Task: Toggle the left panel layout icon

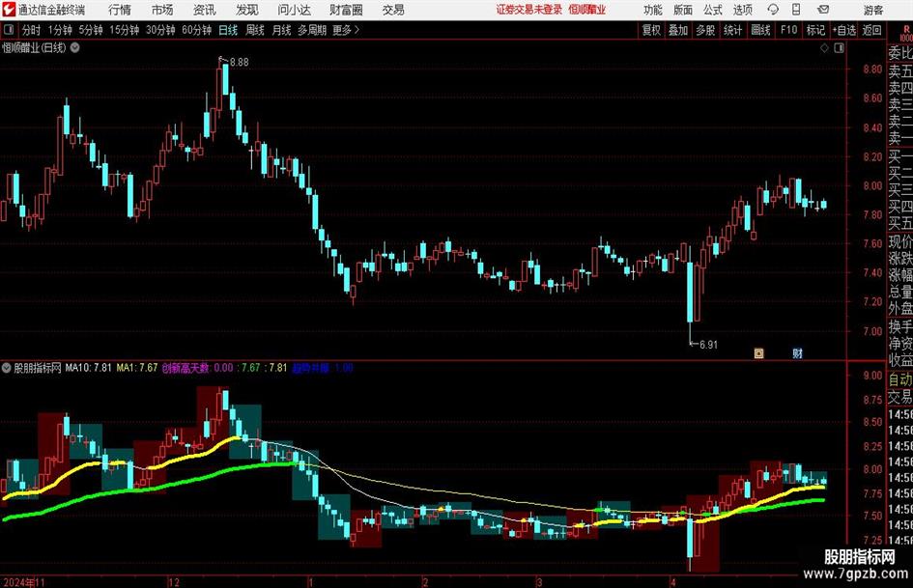Action: 9,30
